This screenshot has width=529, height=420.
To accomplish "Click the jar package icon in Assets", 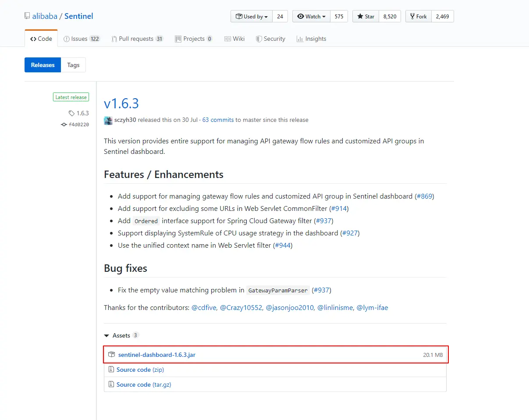I will (112, 355).
